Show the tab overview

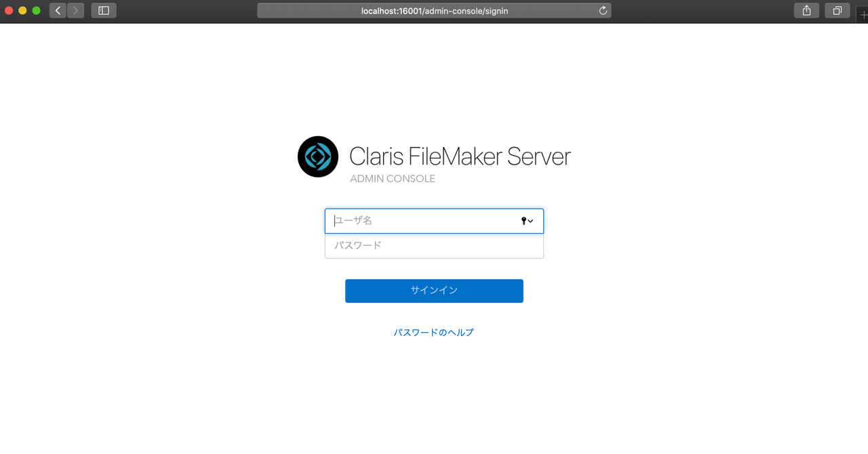coord(837,11)
